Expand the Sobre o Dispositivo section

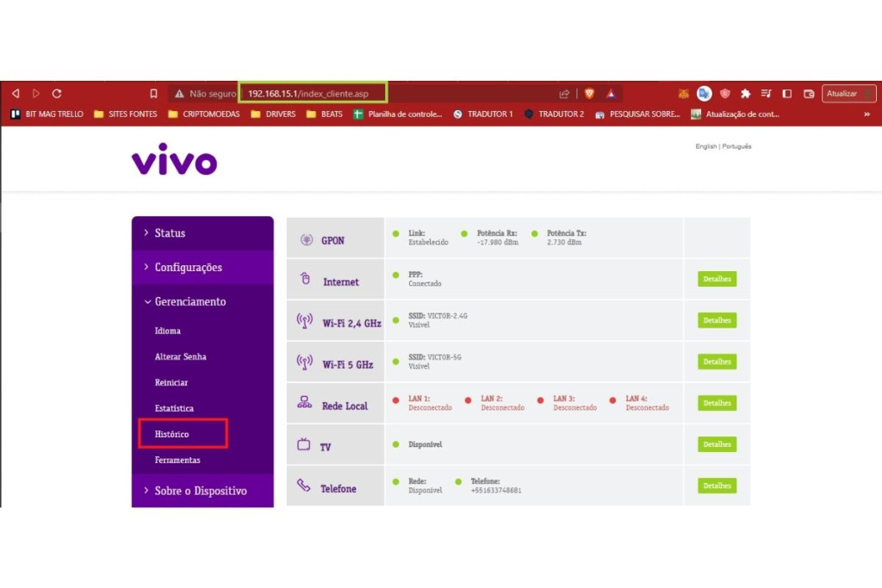(202, 490)
